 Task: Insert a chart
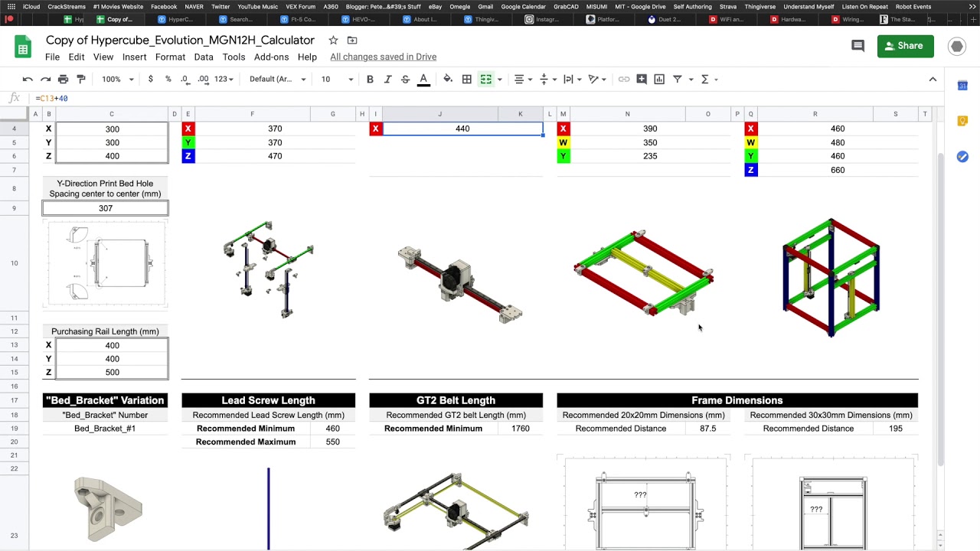click(x=659, y=79)
